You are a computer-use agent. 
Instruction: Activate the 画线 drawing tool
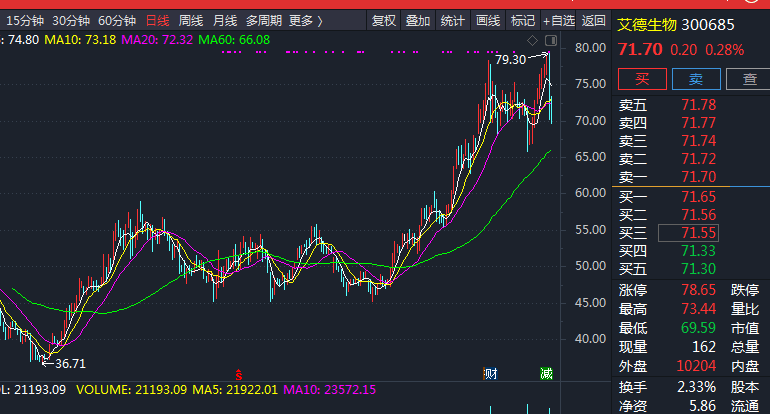488,21
